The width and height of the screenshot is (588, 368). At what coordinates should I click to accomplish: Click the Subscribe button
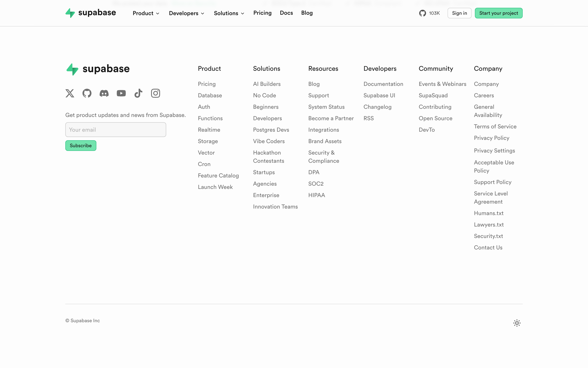click(81, 146)
